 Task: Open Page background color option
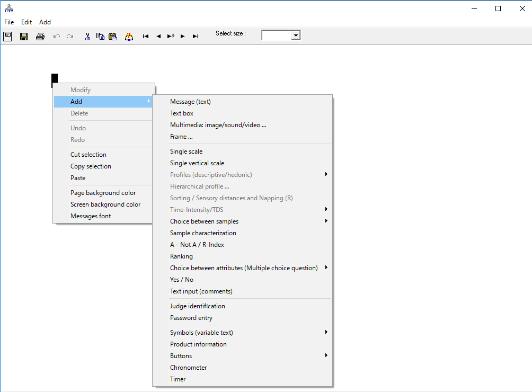103,193
